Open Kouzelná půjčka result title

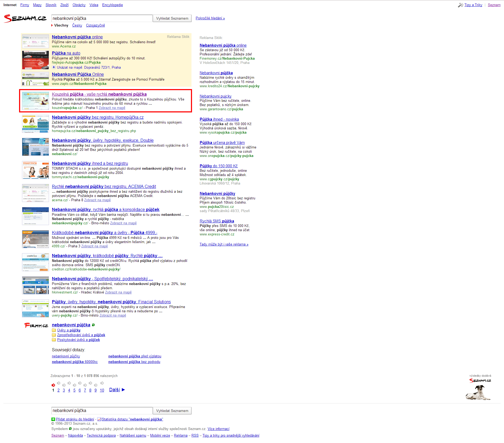coord(99,94)
